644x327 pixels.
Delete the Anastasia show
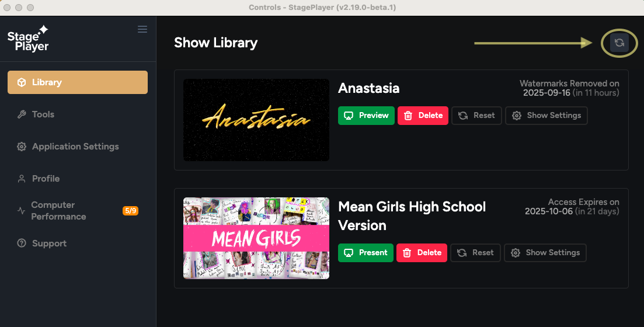(423, 116)
